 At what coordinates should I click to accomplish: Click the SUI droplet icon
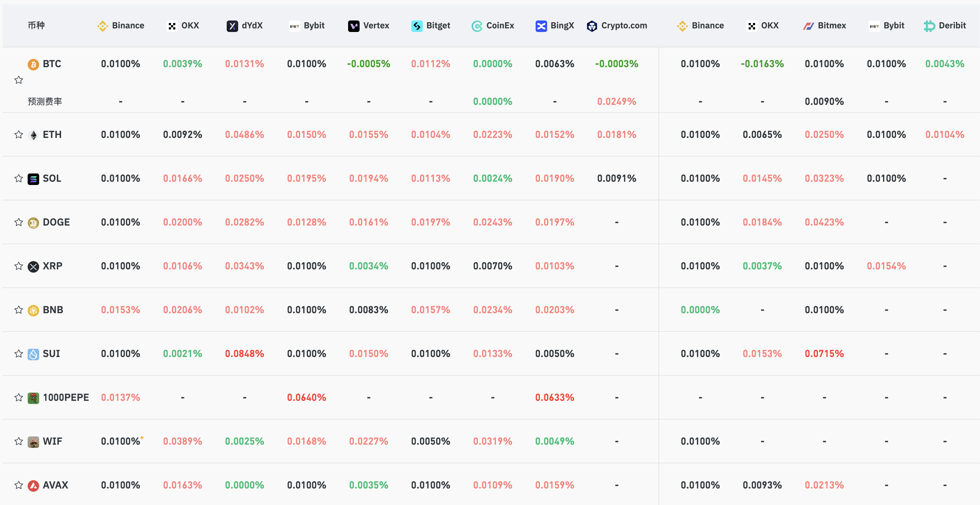point(33,354)
